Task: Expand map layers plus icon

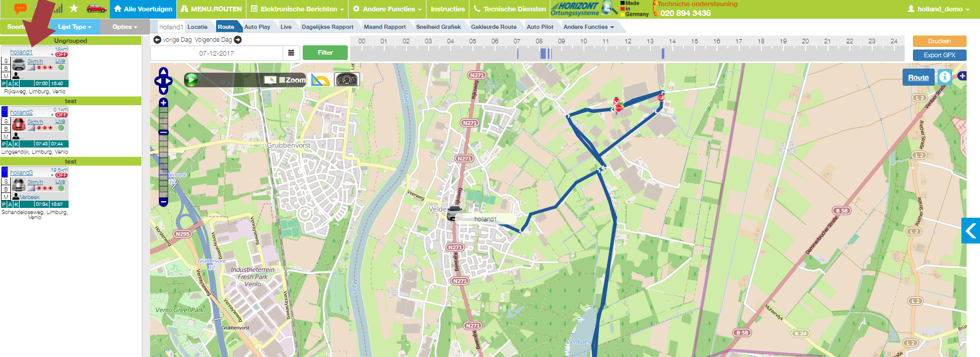Action: click(962, 76)
